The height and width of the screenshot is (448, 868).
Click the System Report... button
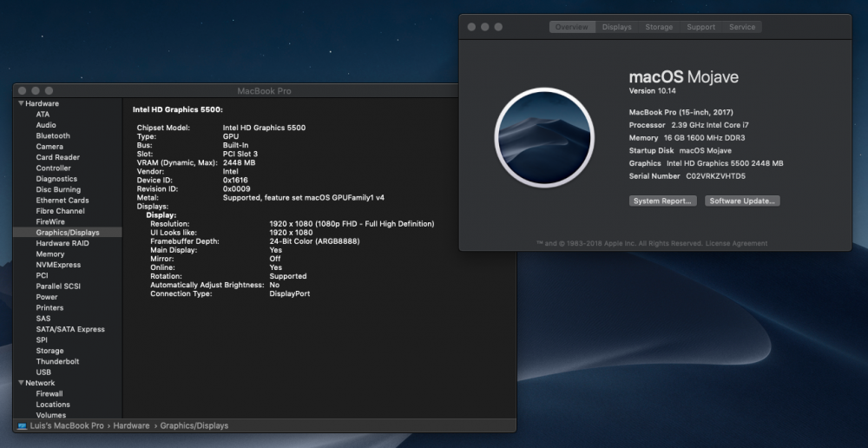[662, 201]
